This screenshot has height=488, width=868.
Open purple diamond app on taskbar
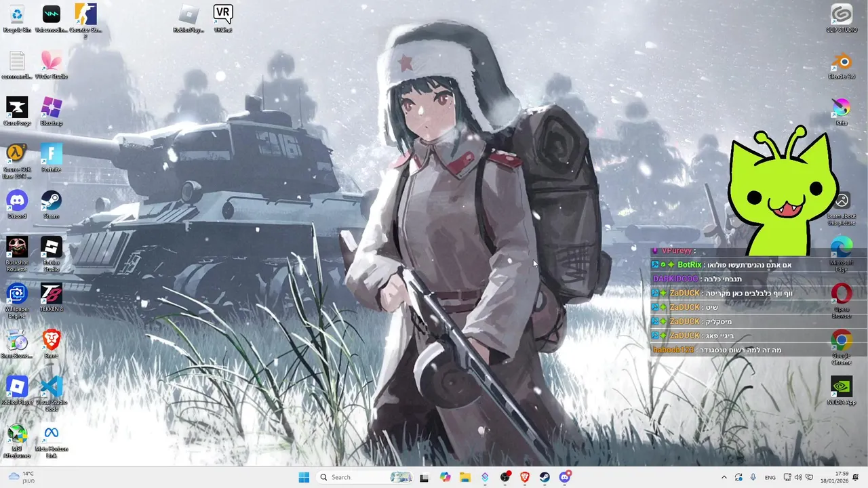point(485,477)
